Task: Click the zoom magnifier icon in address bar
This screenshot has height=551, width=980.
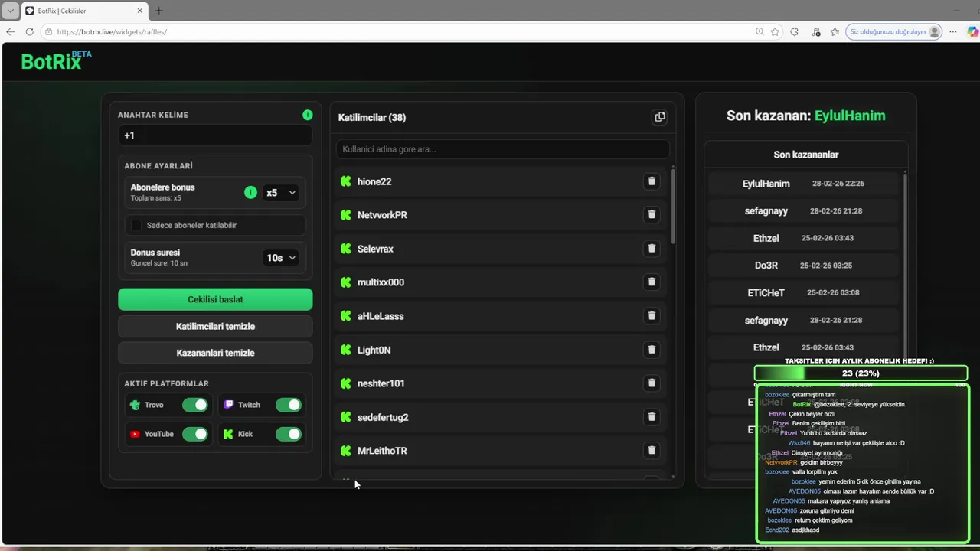Action: coord(759,31)
